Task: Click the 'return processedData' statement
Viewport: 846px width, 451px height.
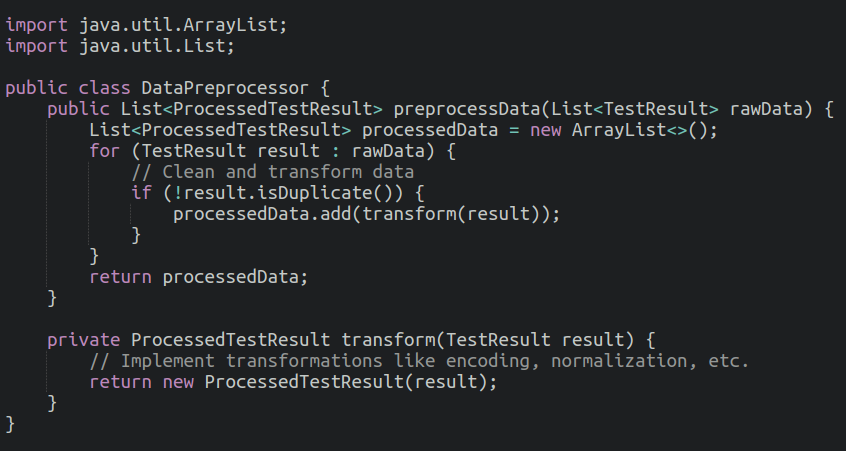Action: click(x=199, y=277)
